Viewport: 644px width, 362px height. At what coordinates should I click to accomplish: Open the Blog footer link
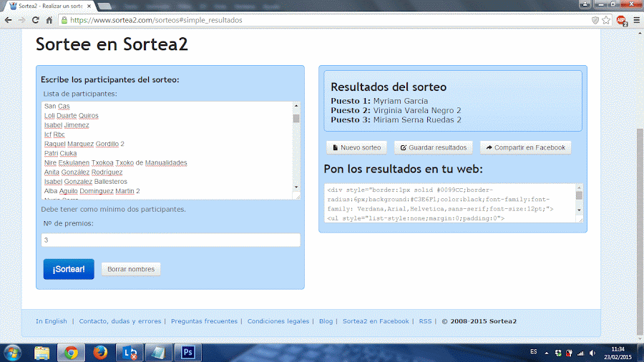pyautogui.click(x=326, y=321)
